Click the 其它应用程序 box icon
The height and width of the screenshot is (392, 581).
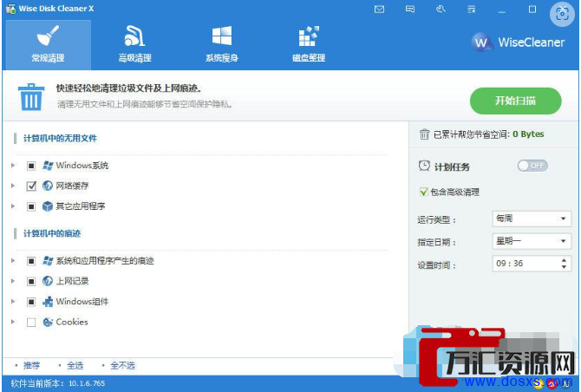48,206
